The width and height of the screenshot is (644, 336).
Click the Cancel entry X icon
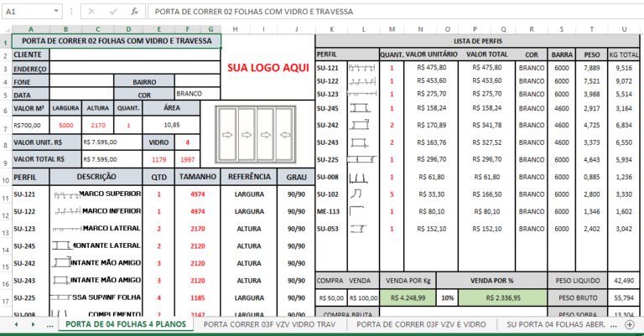pos(91,12)
